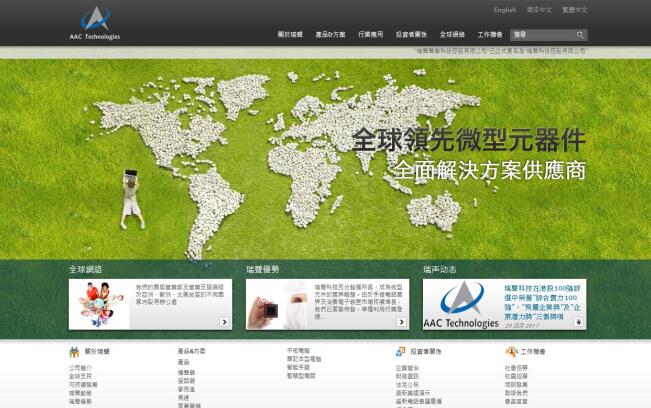Click the 投資者關係 footer section icon
This screenshot has height=408, width=651.
(x=400, y=352)
